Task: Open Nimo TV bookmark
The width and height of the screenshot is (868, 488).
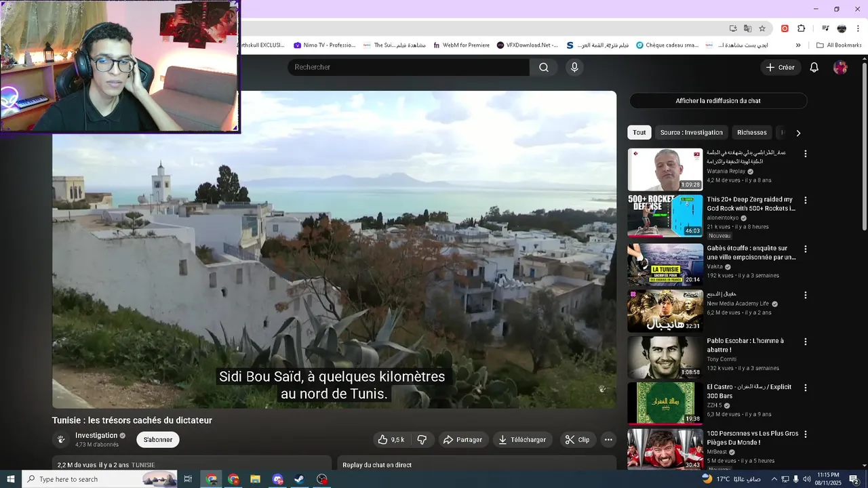Action: pyautogui.click(x=324, y=45)
